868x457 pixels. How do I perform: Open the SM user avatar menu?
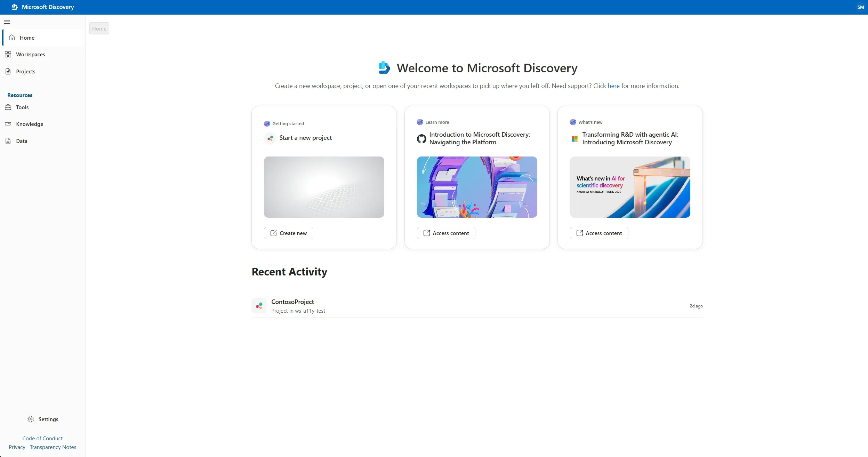click(x=860, y=7)
